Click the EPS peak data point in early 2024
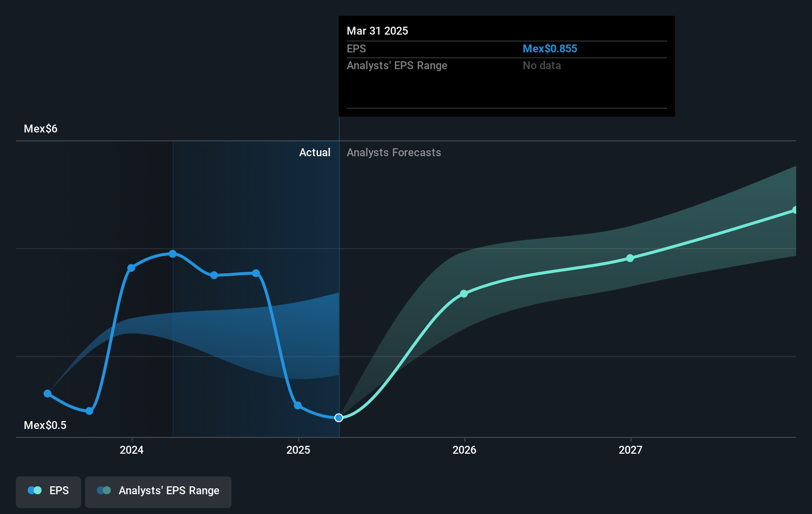The width and height of the screenshot is (812, 514). [x=173, y=254]
